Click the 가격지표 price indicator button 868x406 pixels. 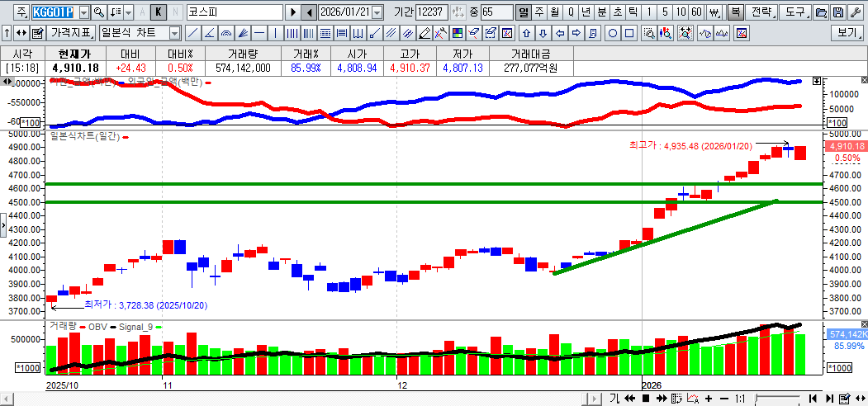point(71,33)
